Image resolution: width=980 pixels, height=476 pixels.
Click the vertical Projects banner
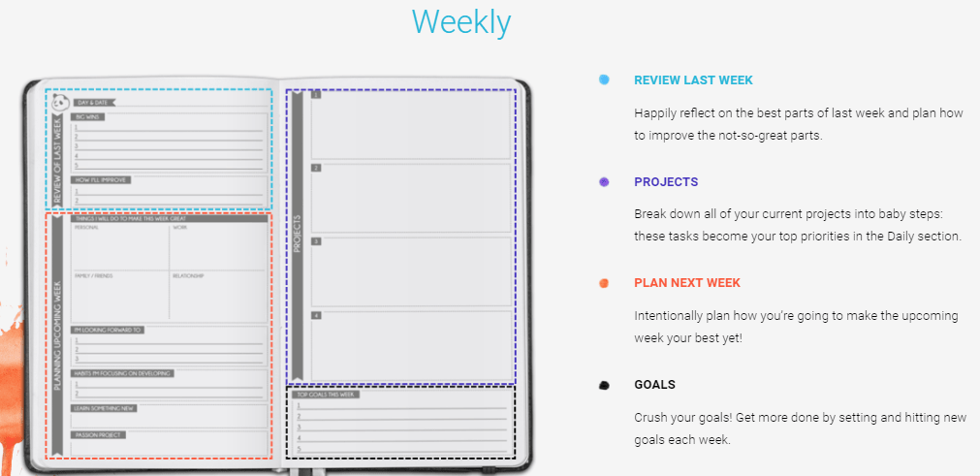pos(298,236)
